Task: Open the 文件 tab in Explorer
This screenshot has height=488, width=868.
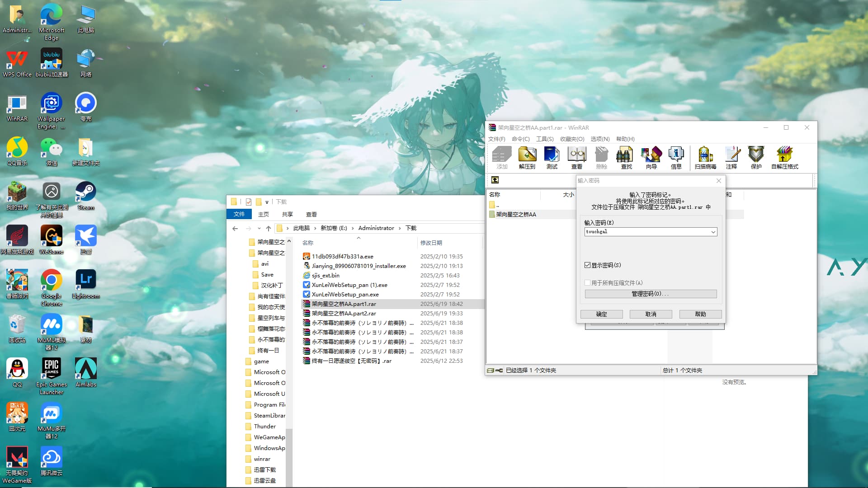Action: pos(239,214)
